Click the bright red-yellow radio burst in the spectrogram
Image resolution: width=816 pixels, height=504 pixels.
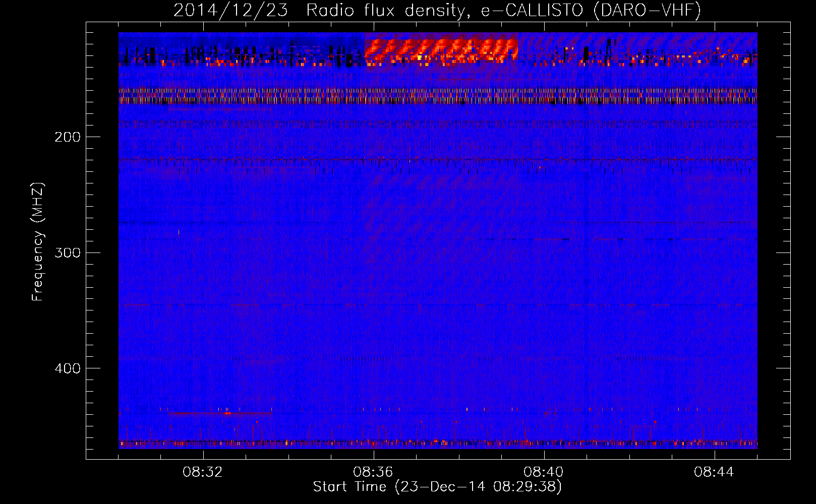pyautogui.click(x=441, y=49)
